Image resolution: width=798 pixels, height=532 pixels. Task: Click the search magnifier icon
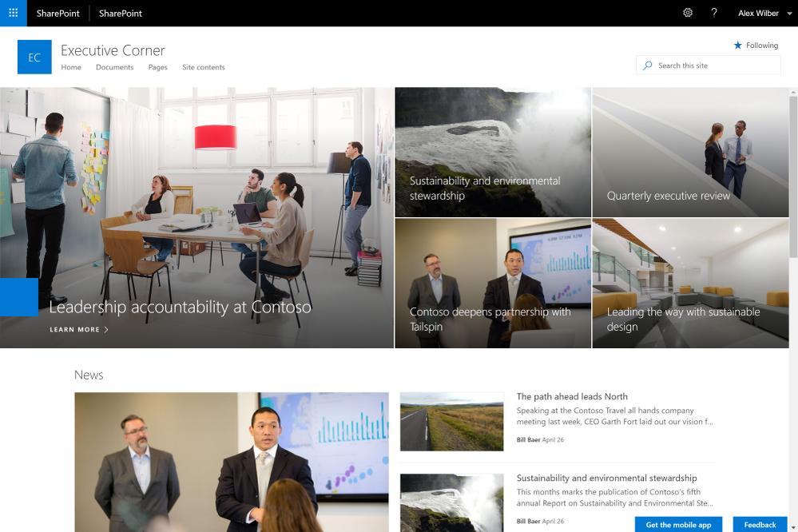coord(647,66)
